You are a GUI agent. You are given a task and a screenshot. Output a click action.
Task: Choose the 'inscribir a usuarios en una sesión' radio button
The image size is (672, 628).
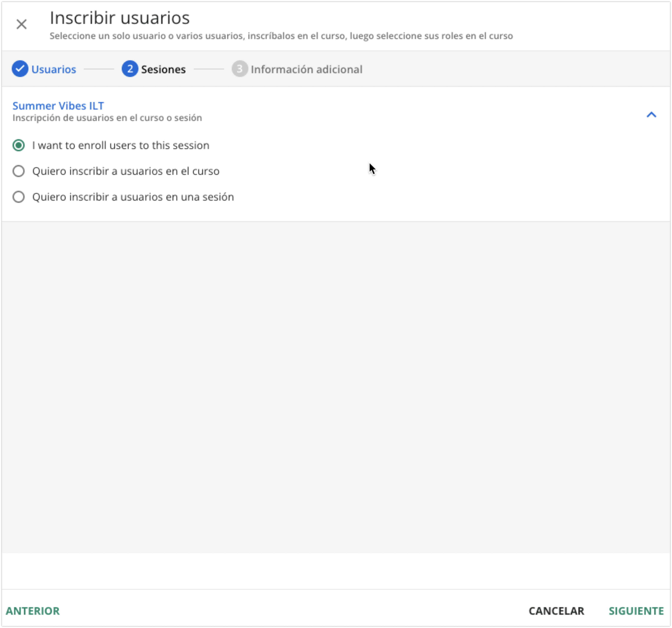pos(19,197)
